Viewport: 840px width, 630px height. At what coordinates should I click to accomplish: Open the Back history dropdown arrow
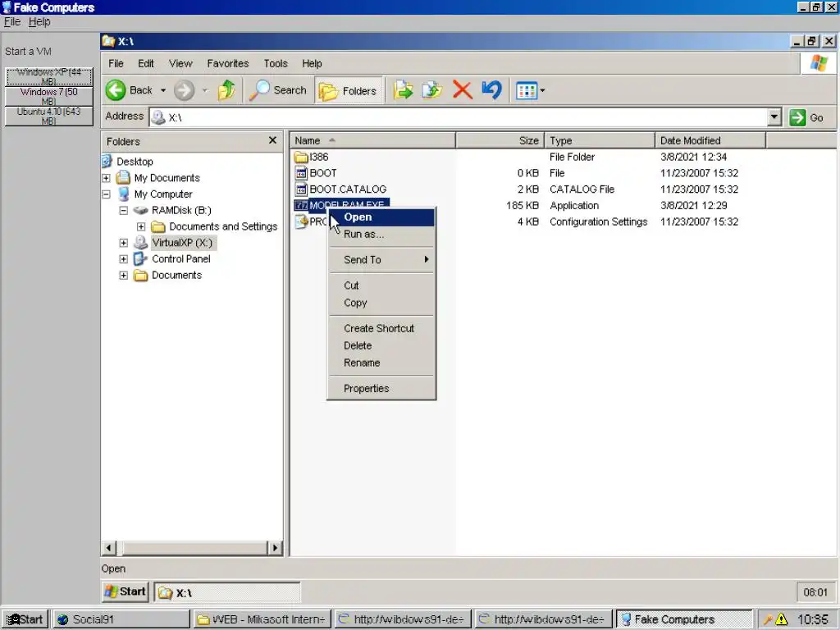[163, 90]
